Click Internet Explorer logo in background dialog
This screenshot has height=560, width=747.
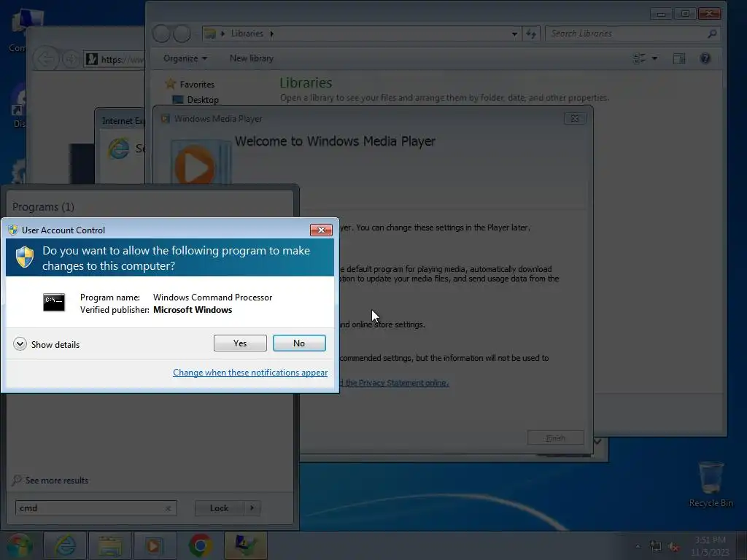[x=118, y=149]
